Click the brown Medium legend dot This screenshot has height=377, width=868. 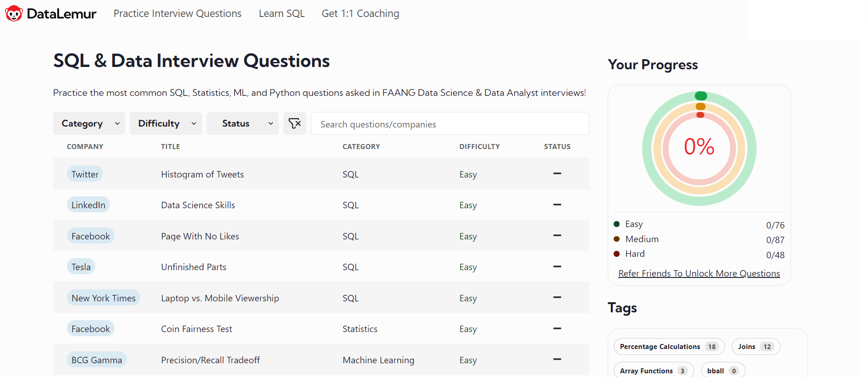617,239
